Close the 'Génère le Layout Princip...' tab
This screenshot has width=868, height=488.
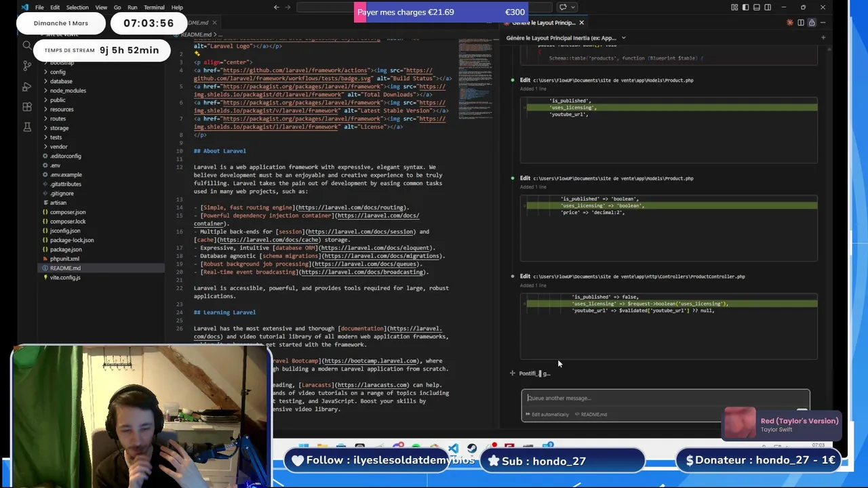(x=581, y=23)
